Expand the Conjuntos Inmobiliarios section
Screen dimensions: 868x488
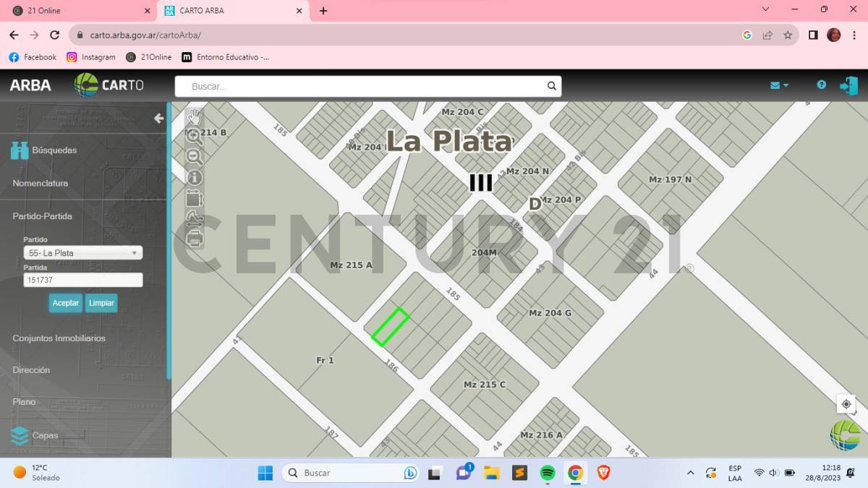(59, 338)
